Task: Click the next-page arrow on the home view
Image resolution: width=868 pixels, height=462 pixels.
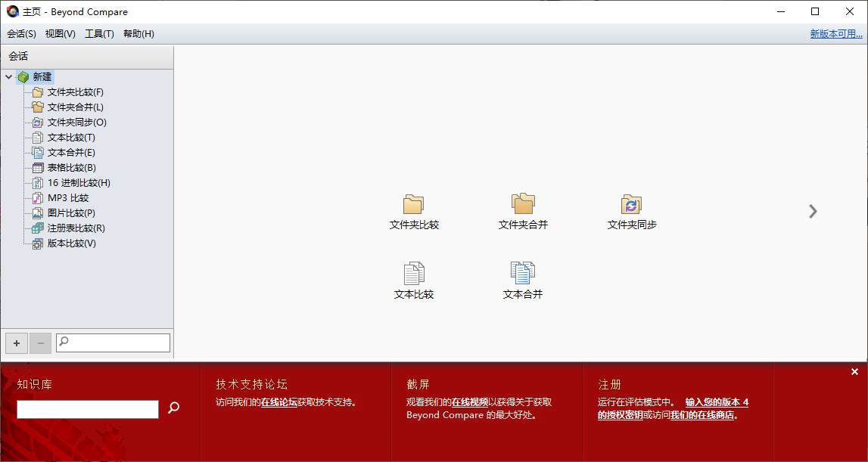Action: pos(813,211)
